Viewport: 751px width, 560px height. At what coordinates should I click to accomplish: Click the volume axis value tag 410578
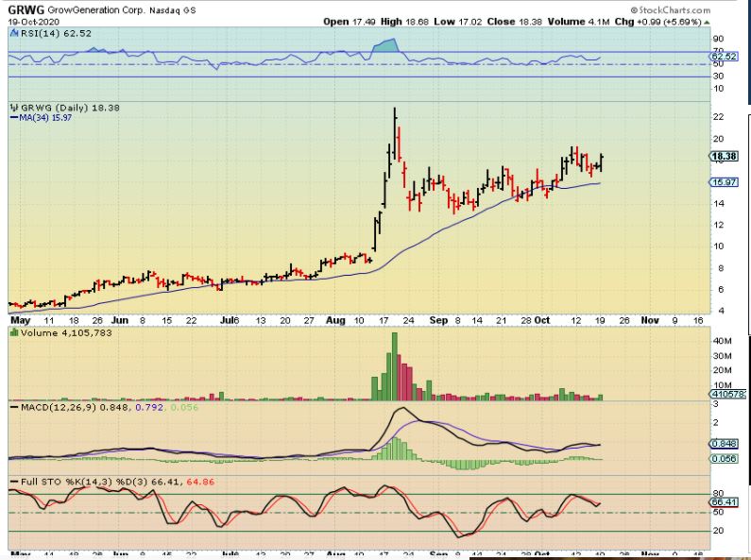click(728, 394)
